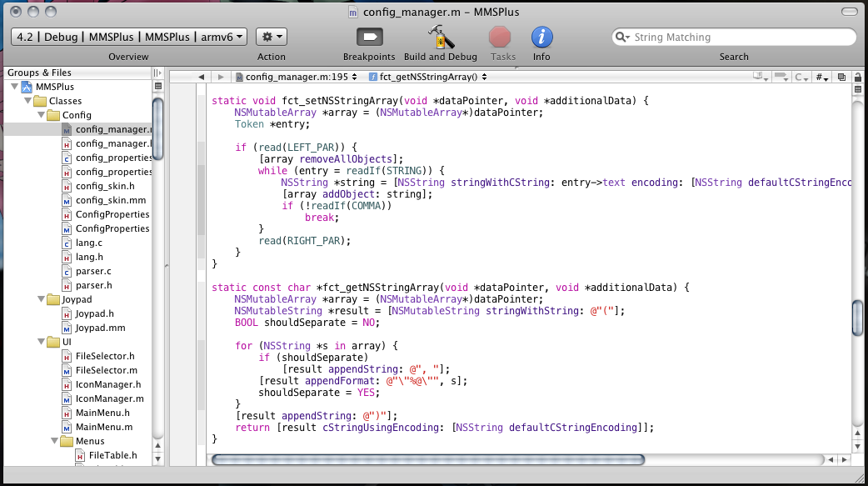Open the Action gear dropdown
Image resolution: width=868 pixels, height=486 pixels.
tap(271, 37)
